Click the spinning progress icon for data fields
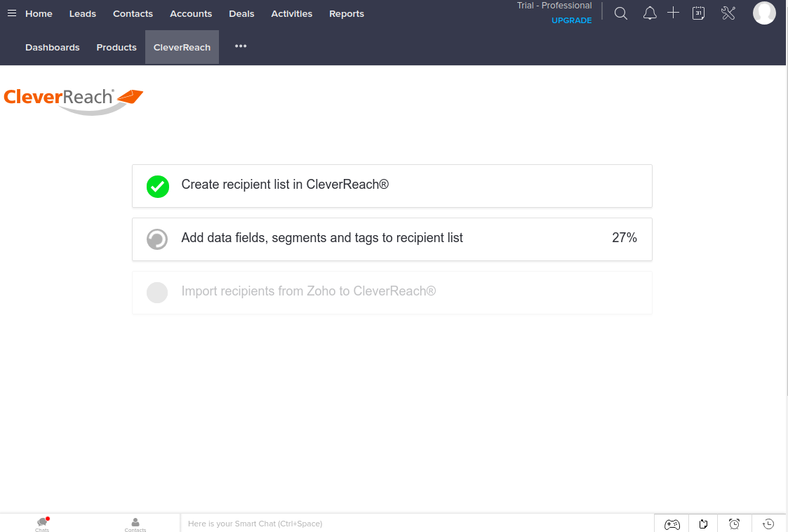 coord(157,239)
